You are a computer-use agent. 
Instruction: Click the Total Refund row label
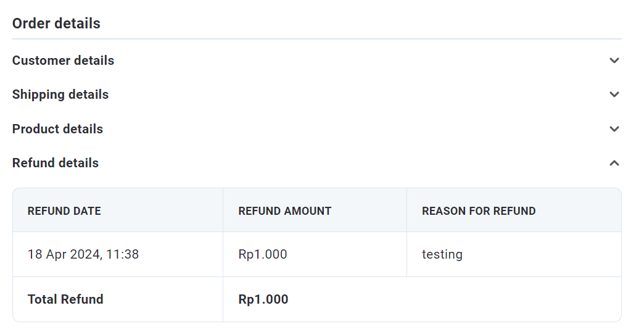[65, 299]
